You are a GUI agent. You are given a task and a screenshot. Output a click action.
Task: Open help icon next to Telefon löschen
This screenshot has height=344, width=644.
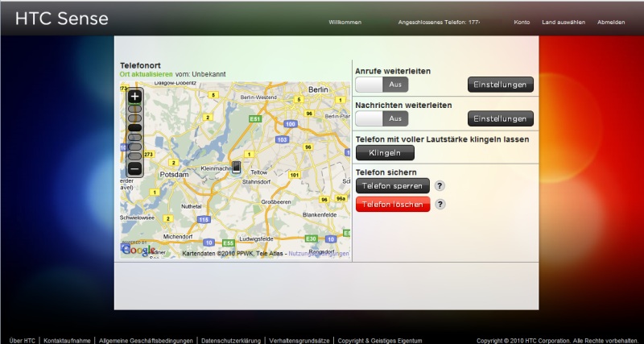440,204
